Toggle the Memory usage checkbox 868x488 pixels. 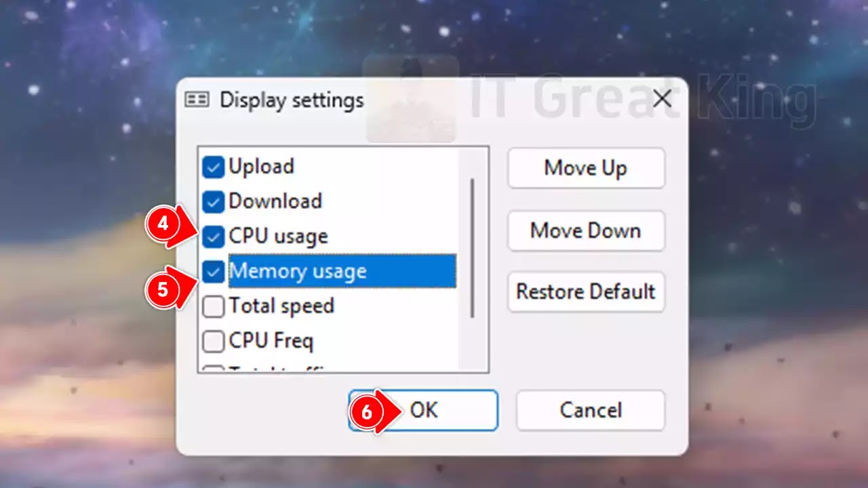click(x=214, y=272)
